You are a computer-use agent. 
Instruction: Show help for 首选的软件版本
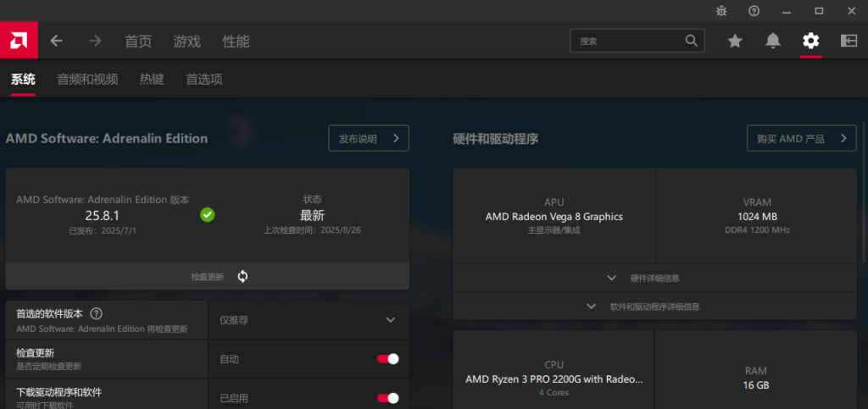pyautogui.click(x=96, y=314)
